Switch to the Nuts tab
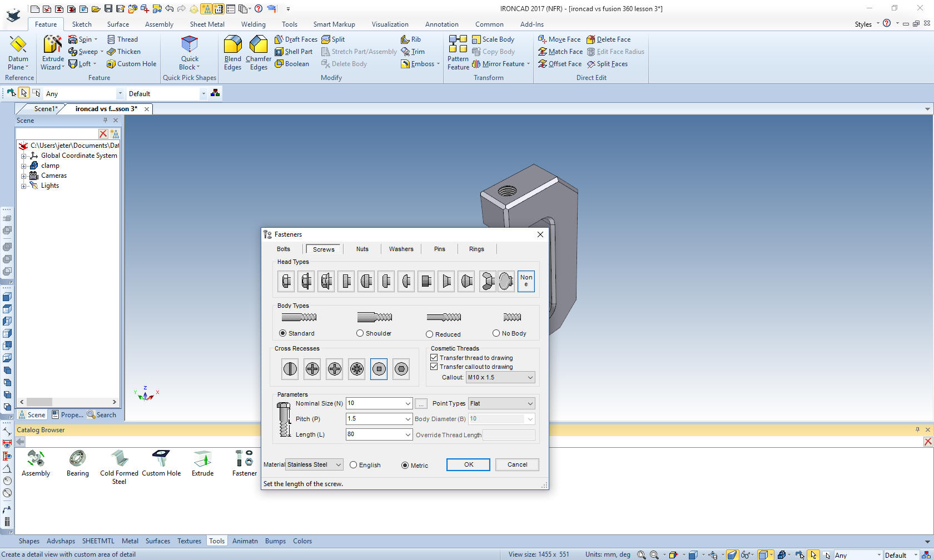 (x=362, y=249)
